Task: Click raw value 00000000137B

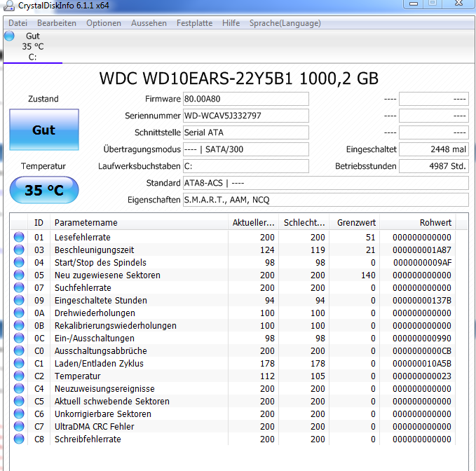Action: click(421, 300)
